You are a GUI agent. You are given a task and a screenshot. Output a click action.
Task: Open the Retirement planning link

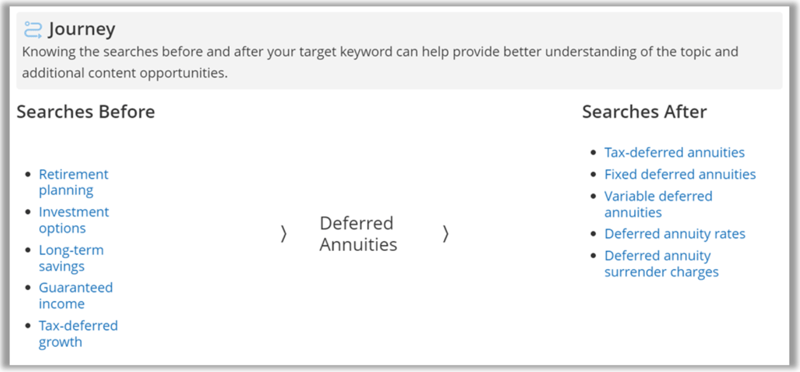click(x=73, y=182)
